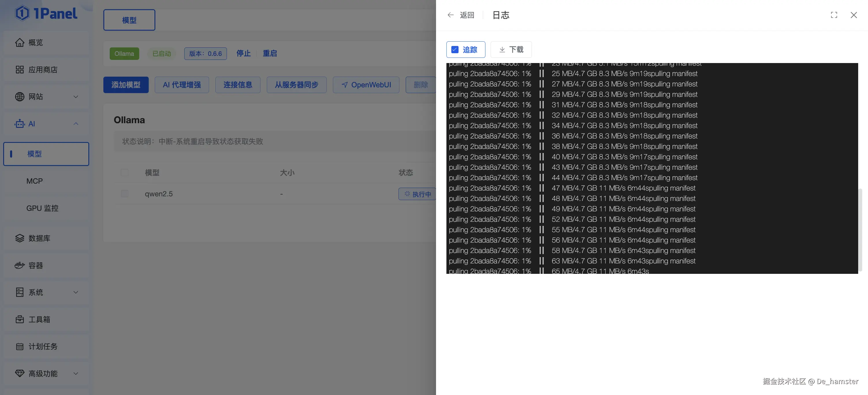Click the fullscreen expand icon in log panel

(834, 15)
